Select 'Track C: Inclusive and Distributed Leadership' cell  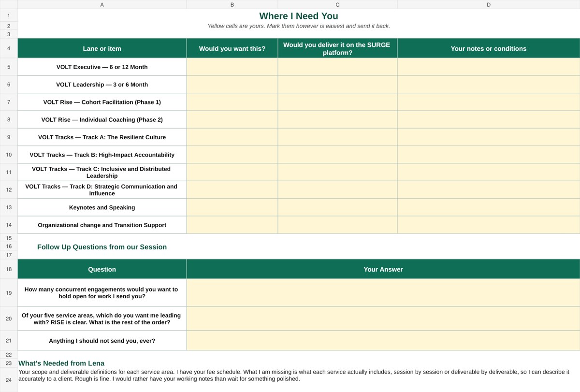coord(102,172)
